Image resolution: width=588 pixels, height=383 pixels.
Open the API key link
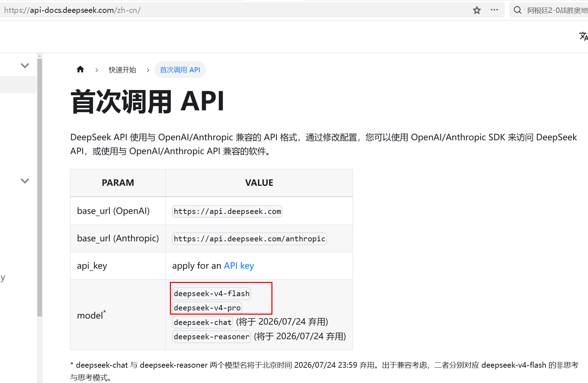pos(239,266)
